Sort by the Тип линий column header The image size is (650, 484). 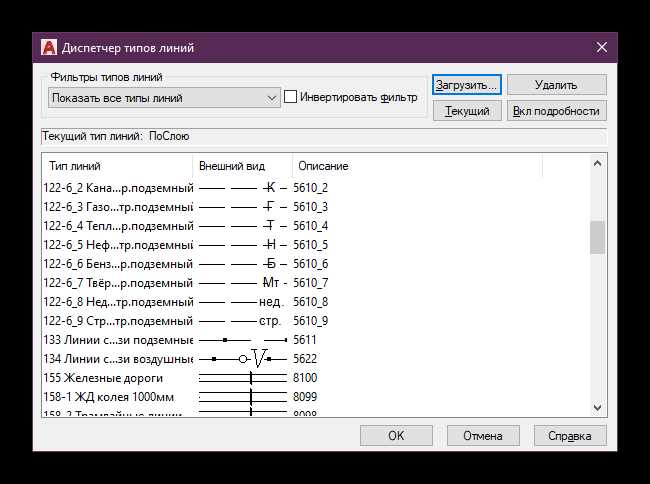tap(117, 166)
